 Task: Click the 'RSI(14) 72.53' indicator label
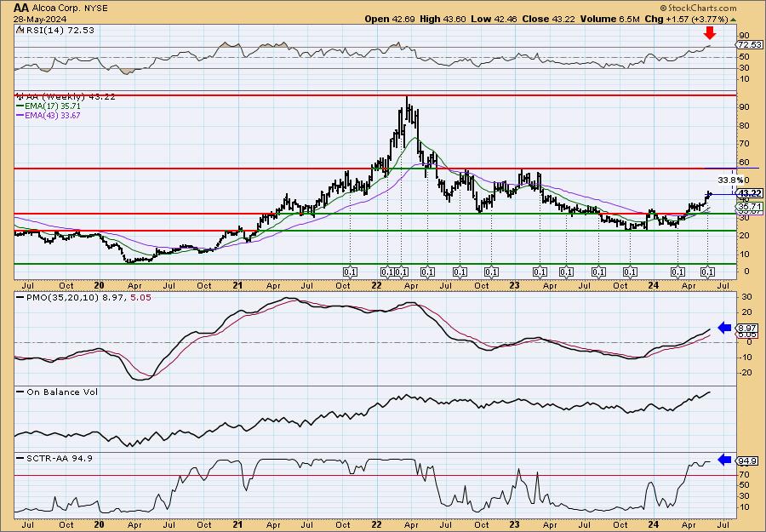(x=59, y=30)
